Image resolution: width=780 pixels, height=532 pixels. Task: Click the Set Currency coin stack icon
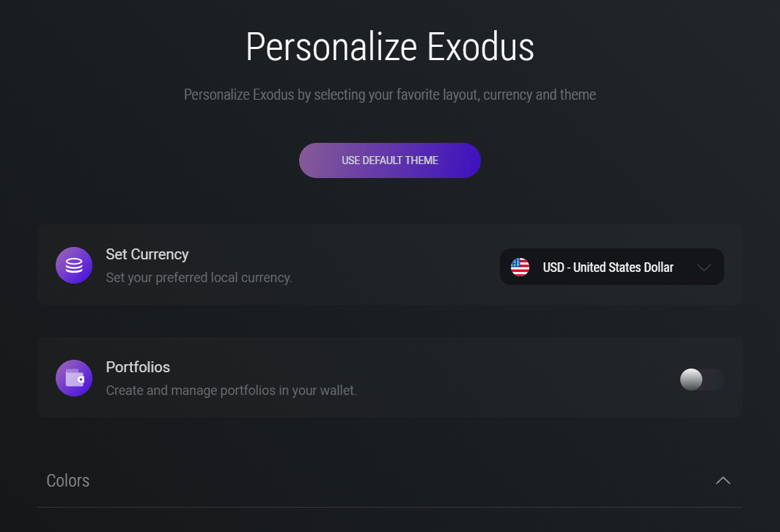pos(74,265)
